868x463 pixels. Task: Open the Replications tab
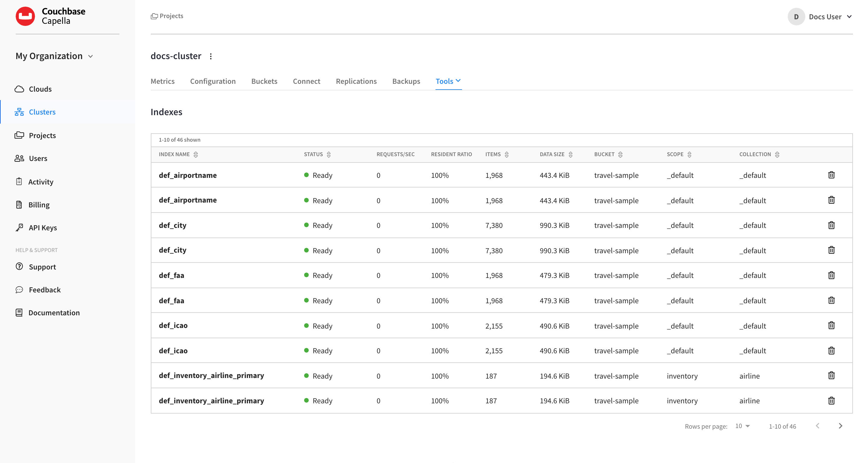click(x=356, y=81)
